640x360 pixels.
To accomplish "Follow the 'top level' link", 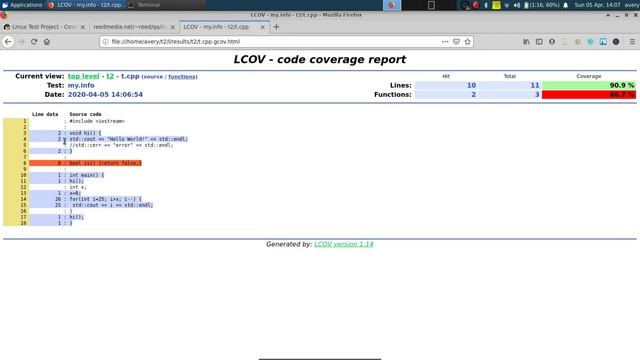I will [x=83, y=76].
